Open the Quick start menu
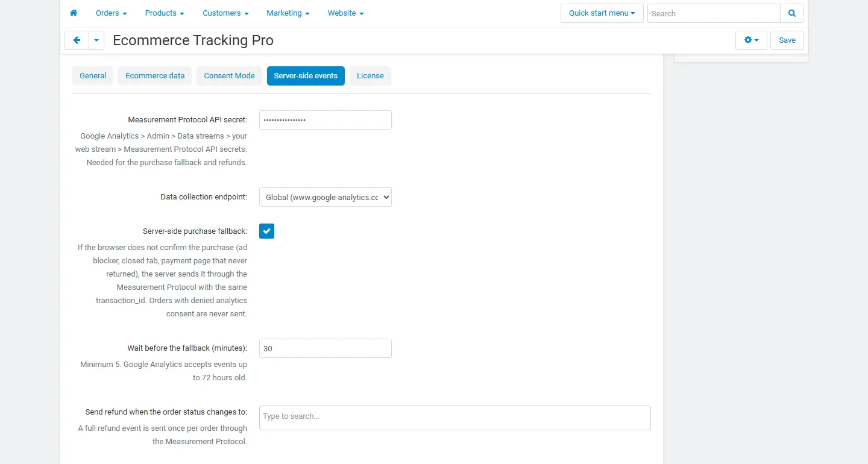 pyautogui.click(x=602, y=13)
